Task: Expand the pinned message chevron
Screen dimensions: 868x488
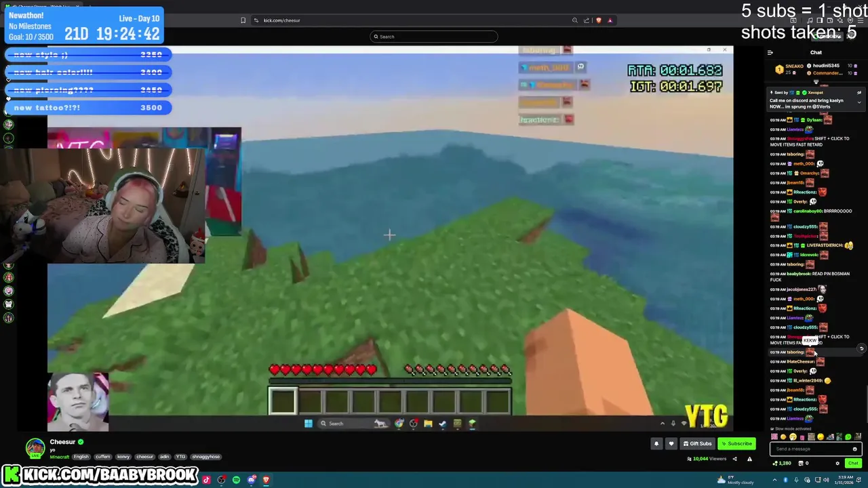Action: [859, 102]
